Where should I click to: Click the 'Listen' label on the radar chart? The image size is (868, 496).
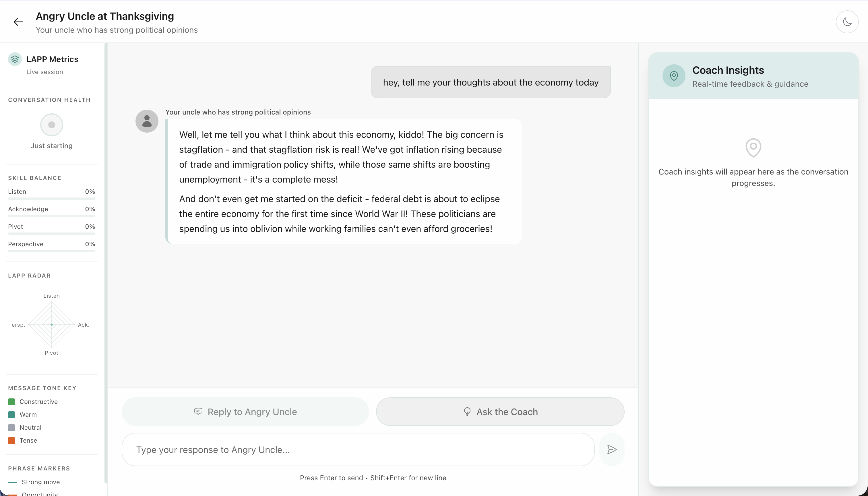(51, 296)
